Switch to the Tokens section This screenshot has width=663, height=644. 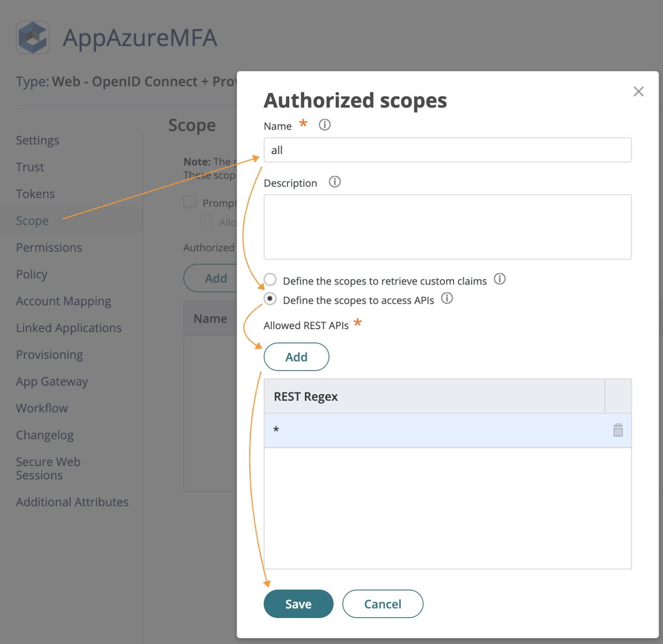click(35, 194)
